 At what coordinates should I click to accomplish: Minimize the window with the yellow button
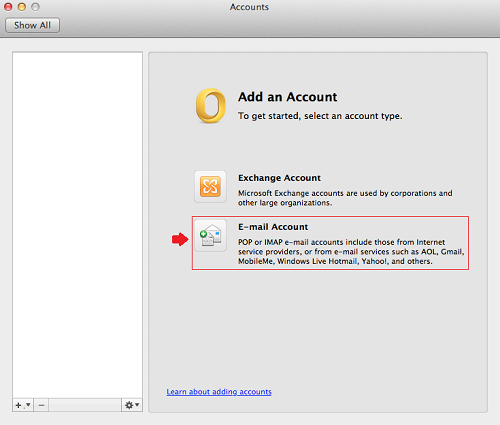pyautogui.click(x=22, y=7)
